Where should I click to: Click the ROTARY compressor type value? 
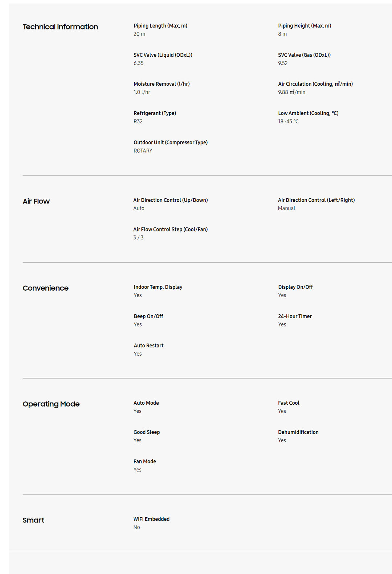[x=143, y=151]
